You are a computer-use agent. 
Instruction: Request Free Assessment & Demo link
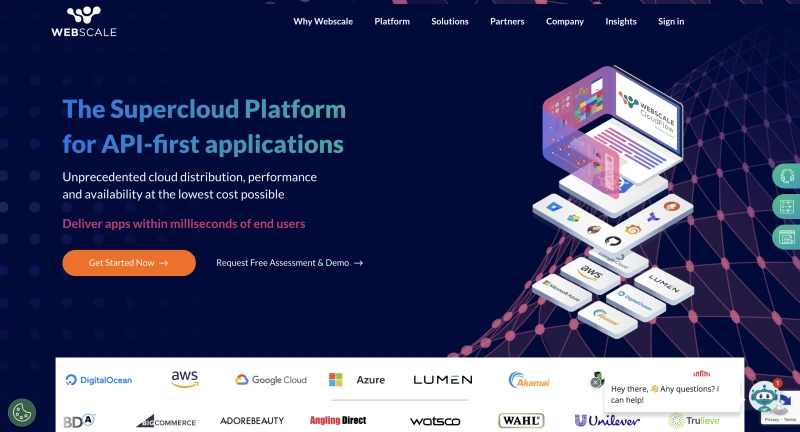pyautogui.click(x=289, y=263)
